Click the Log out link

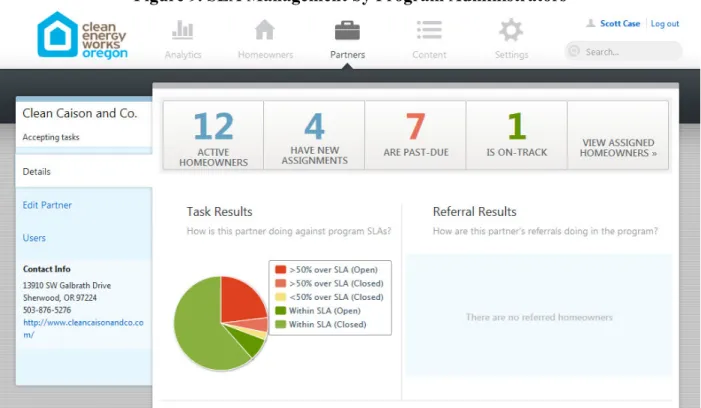pyautogui.click(x=665, y=24)
